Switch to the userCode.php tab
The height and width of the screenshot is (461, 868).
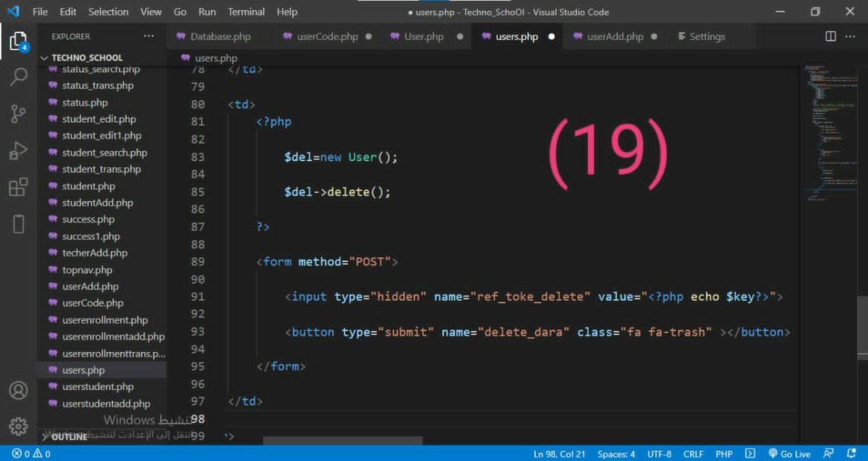(327, 36)
